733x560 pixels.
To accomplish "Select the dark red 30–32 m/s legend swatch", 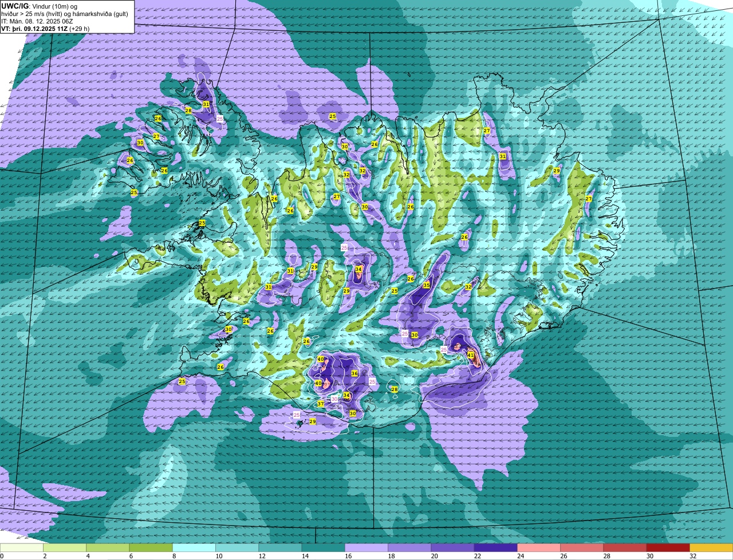I will click(x=668, y=547).
